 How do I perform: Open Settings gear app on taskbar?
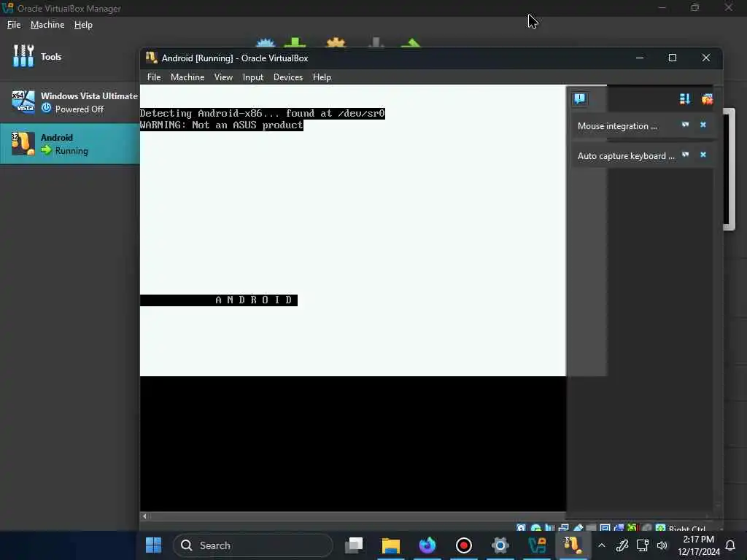click(500, 545)
